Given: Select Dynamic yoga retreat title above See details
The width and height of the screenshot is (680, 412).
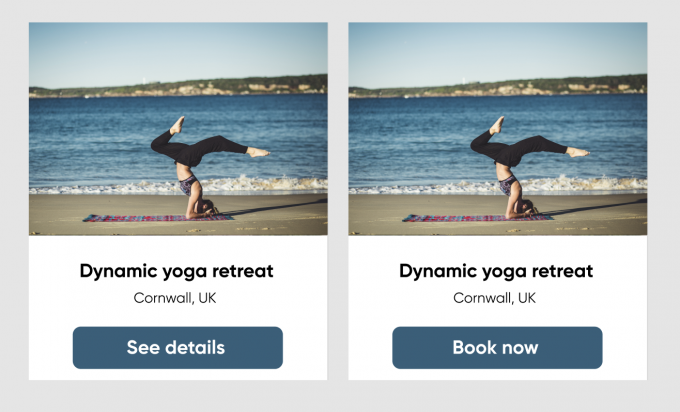Looking at the screenshot, I should 177,271.
